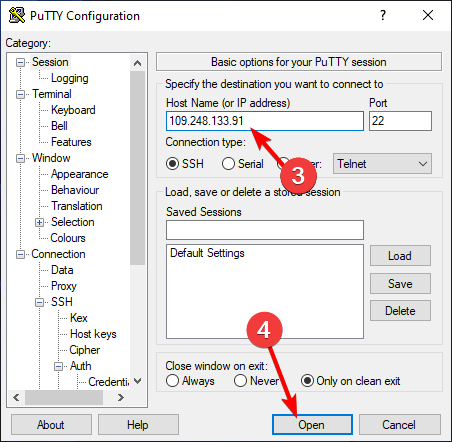Open the Logging category
The height and width of the screenshot is (442, 452).
[x=70, y=78]
